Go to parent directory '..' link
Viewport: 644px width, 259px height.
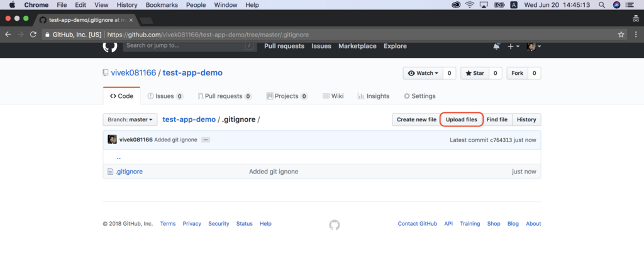tap(119, 158)
